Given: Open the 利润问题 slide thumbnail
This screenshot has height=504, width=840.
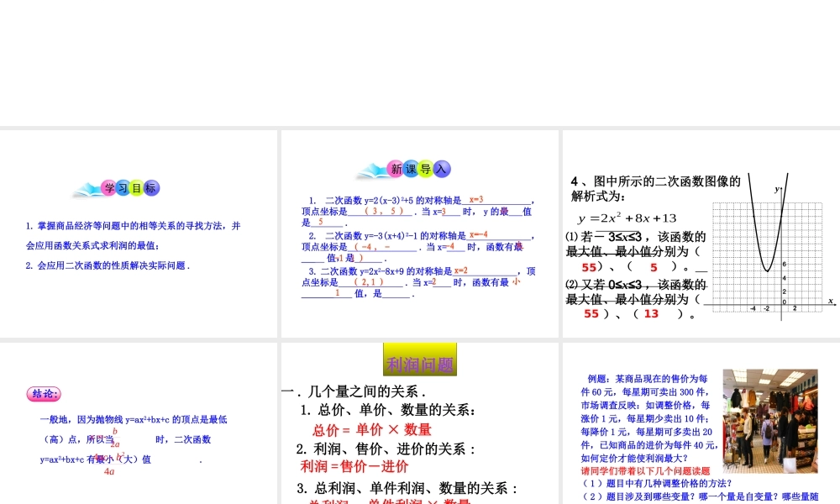Looking at the screenshot, I should (x=419, y=423).
